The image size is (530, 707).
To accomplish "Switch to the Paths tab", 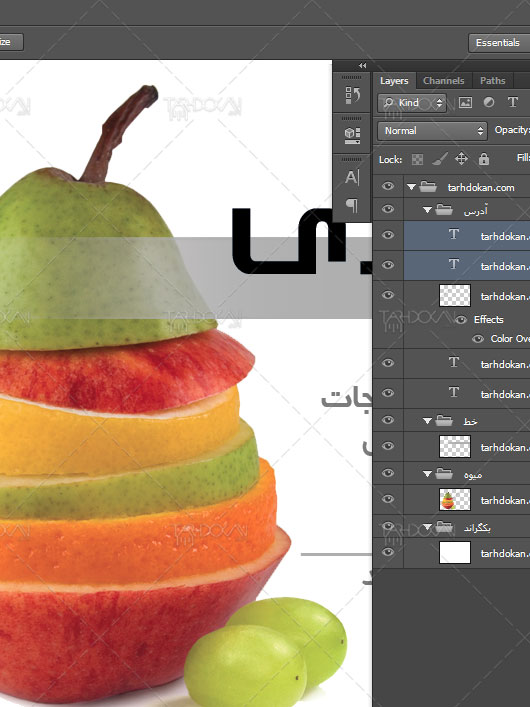I will [x=493, y=81].
